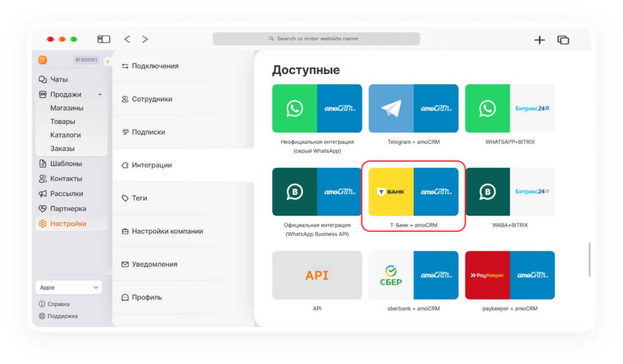Click the Подключения arrows icon
Screen dimensions: 623x364
click(125, 66)
